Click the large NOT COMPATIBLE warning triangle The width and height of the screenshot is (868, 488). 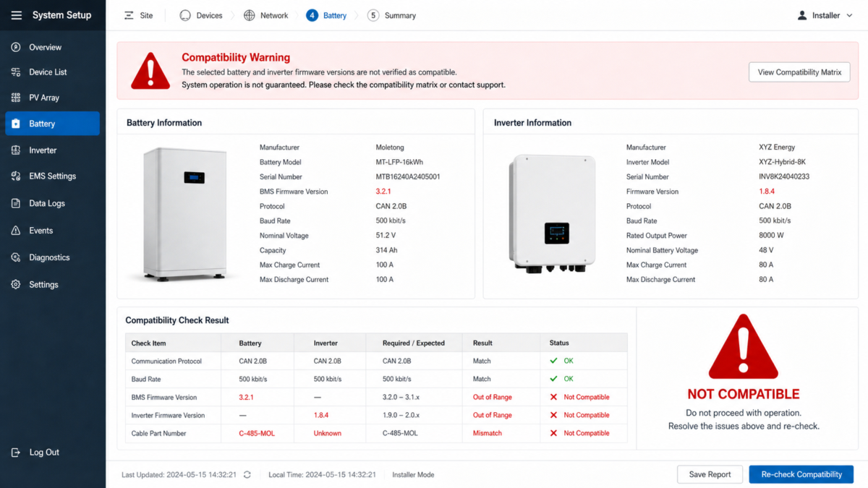[x=743, y=348]
